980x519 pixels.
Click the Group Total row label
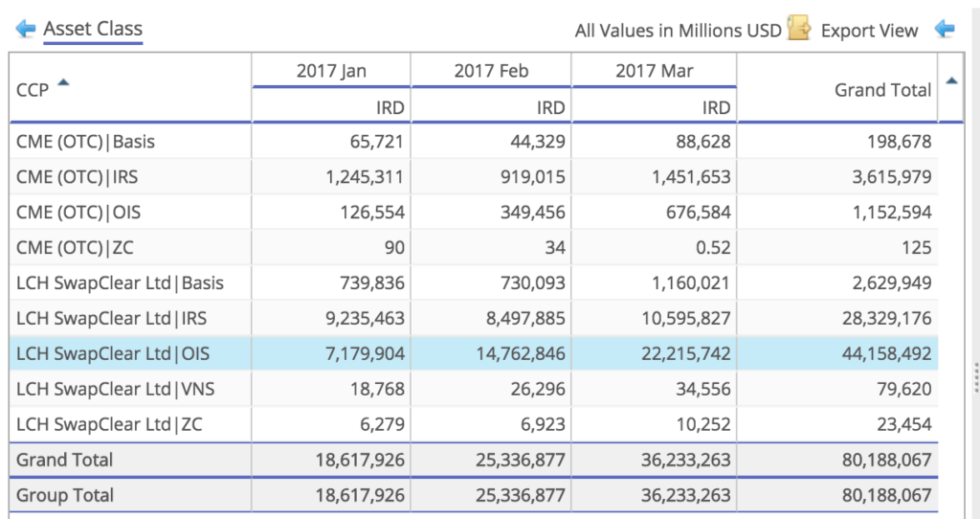(x=65, y=495)
